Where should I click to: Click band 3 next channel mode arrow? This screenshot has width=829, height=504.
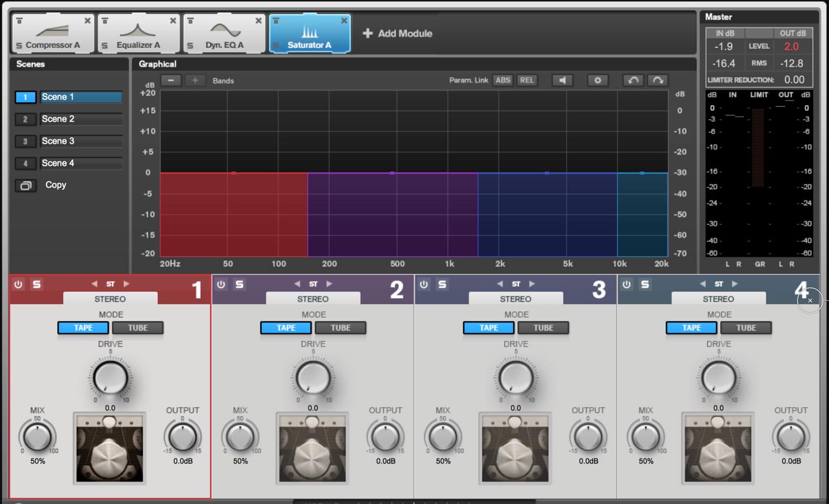[532, 284]
